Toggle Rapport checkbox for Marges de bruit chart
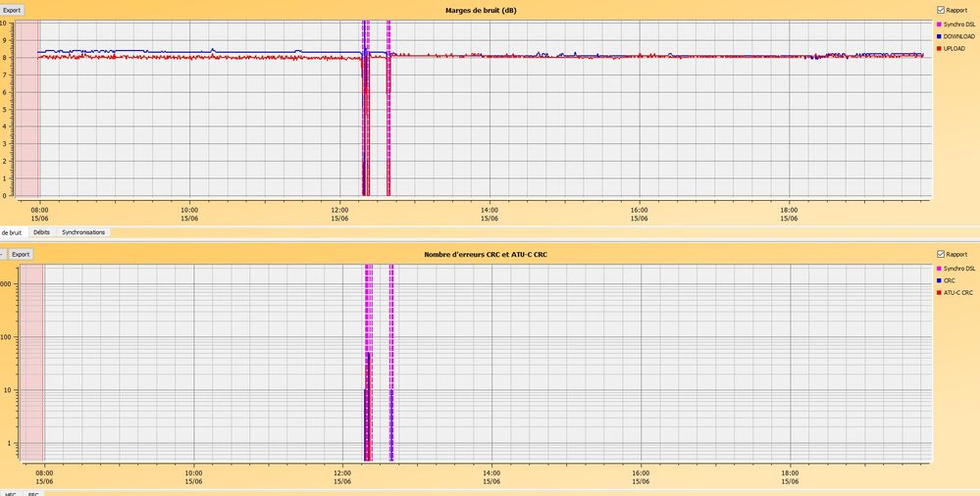This screenshot has height=496, width=980. point(941,10)
